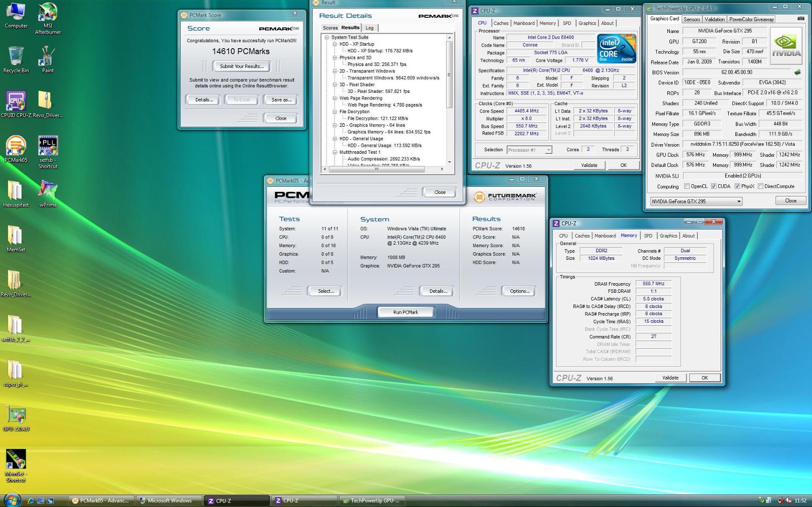The width and height of the screenshot is (812, 507).
Task: Launch the wPrime desktop icon
Action: [48, 194]
